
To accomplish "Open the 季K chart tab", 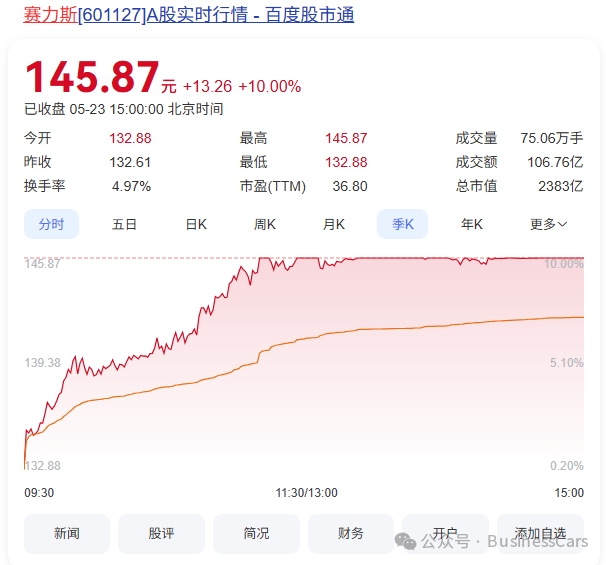I will tap(402, 224).
